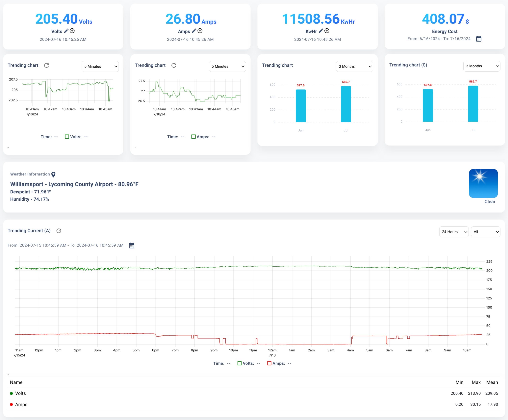Screen dimensions: 508x420
Task: Refresh the Amps trending chart
Action: pos(174,65)
